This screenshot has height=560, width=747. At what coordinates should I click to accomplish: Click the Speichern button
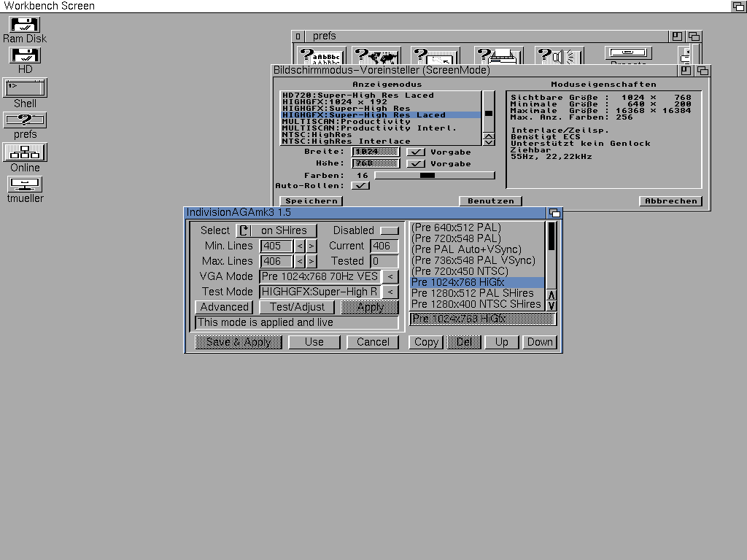click(x=310, y=201)
